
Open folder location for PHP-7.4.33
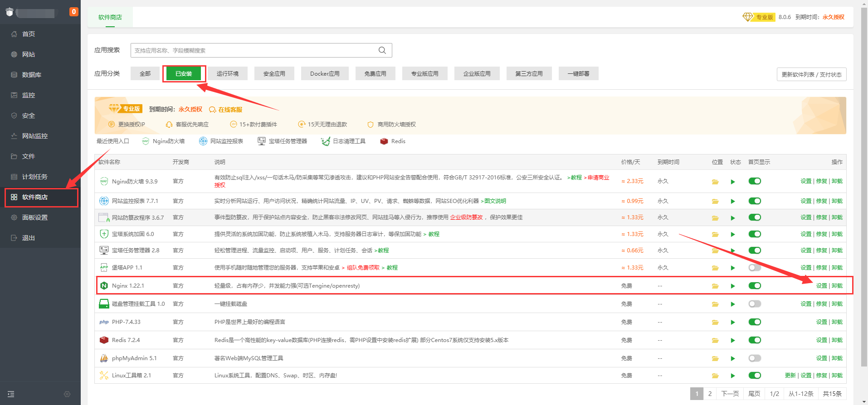click(x=715, y=323)
